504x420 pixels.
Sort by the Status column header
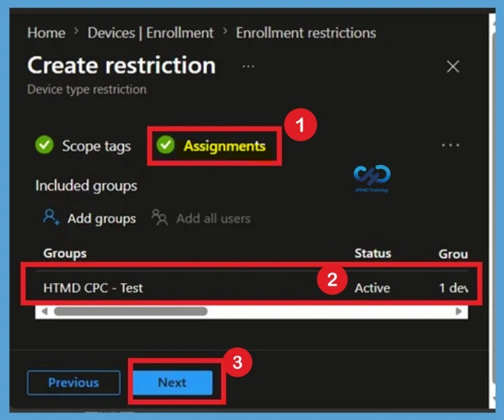373,253
